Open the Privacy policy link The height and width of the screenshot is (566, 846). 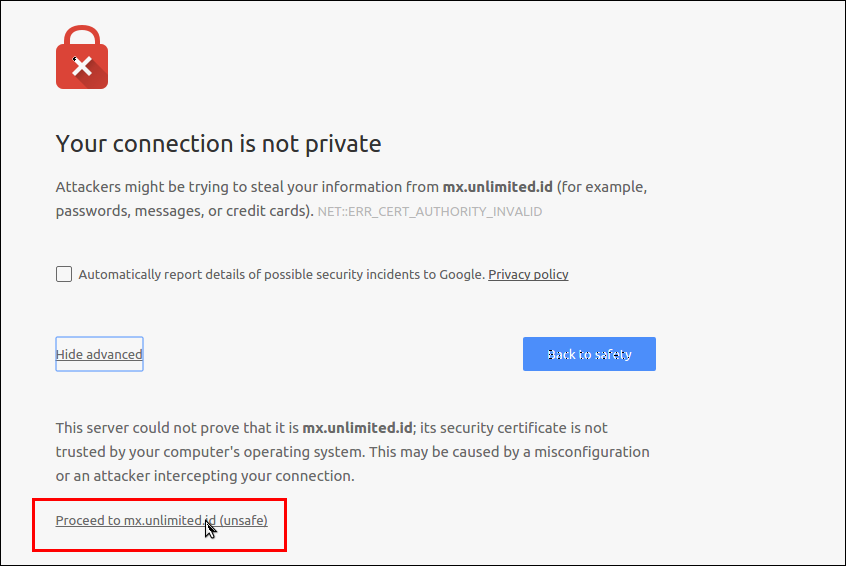point(528,275)
